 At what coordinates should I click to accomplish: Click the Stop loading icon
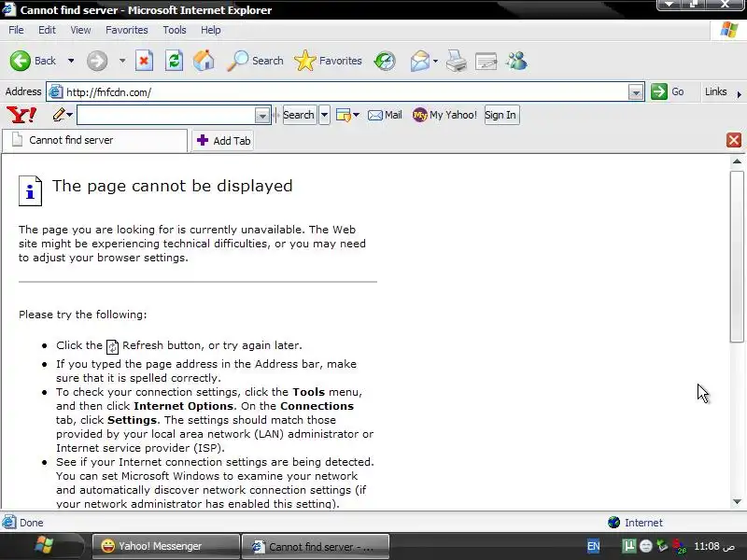coord(144,61)
